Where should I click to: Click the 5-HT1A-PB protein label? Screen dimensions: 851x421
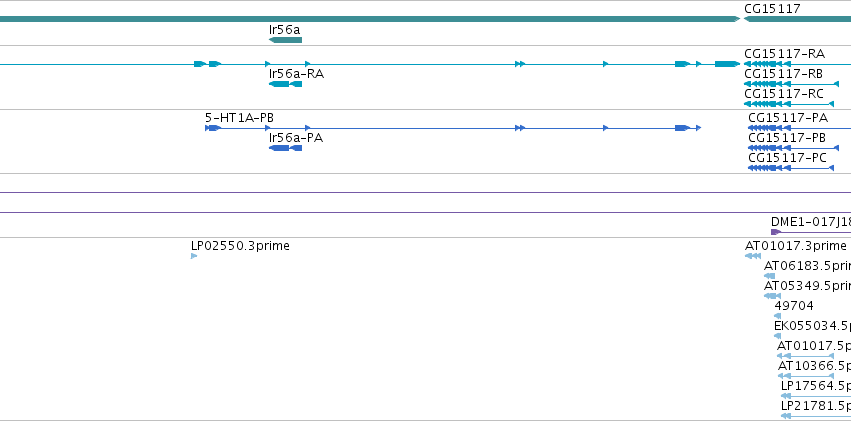click(239, 118)
